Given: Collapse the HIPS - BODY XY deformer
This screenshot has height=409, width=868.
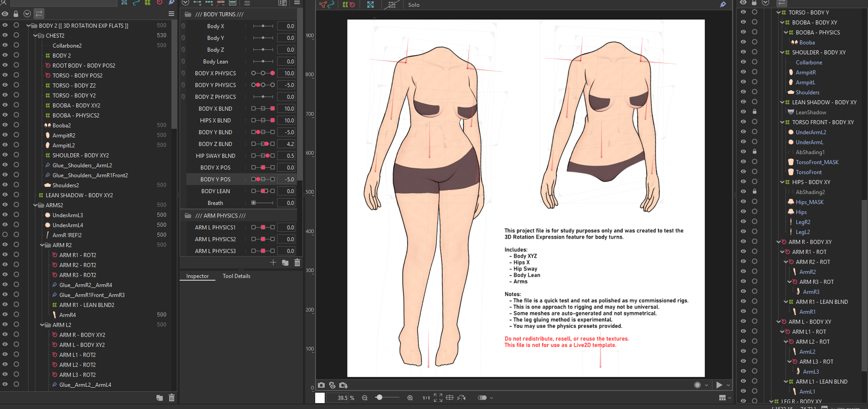Looking at the screenshot, I should 782,182.
